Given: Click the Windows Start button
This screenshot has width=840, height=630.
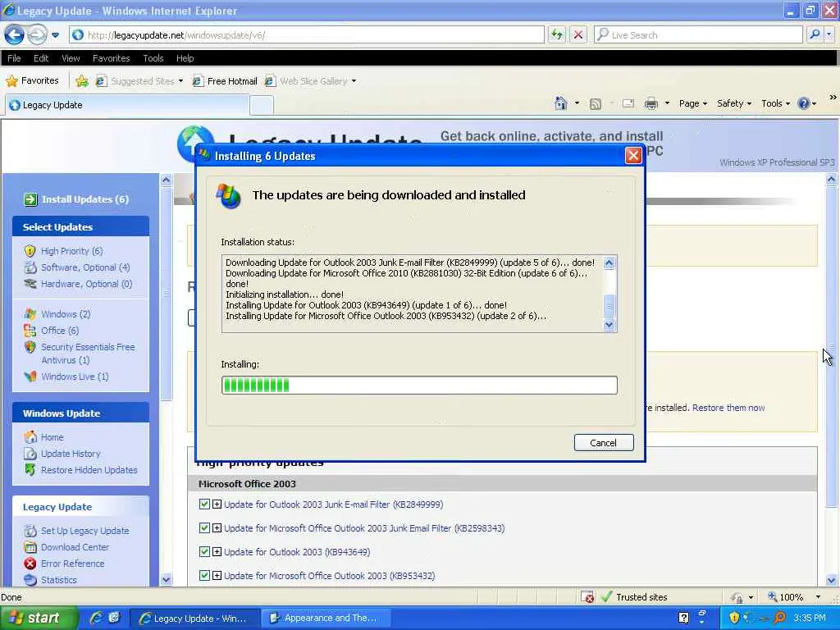Looking at the screenshot, I should coord(38,619).
